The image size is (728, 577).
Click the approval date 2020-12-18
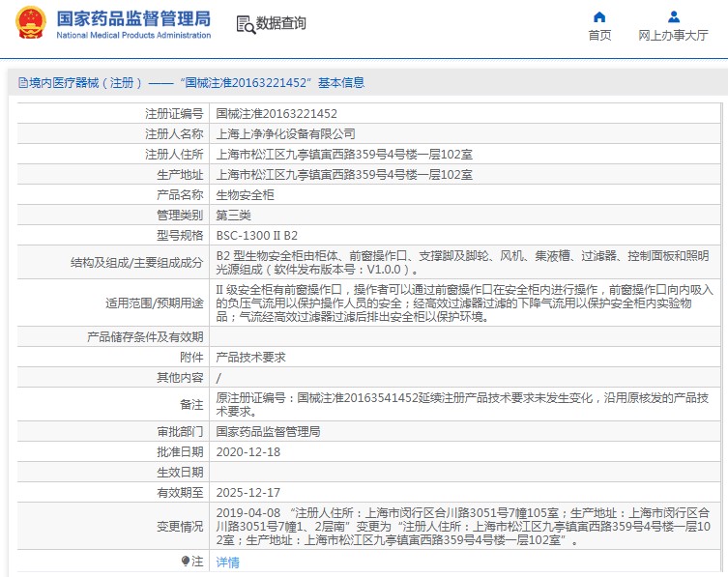pos(248,451)
